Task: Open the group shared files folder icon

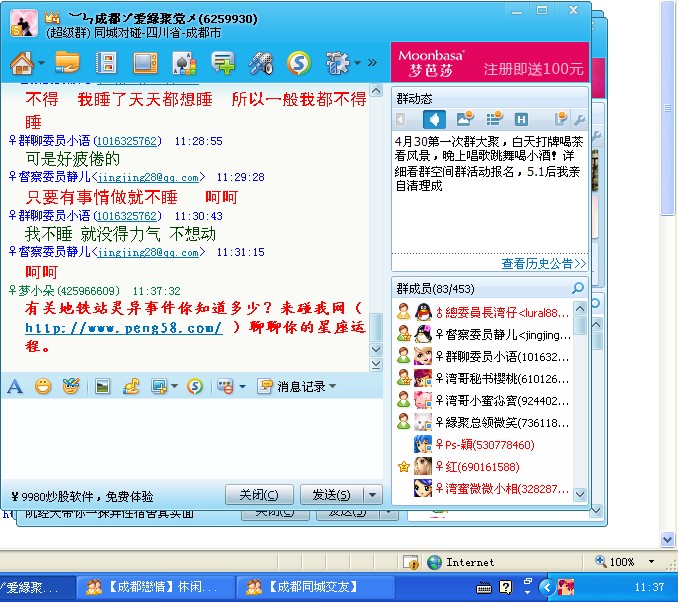Action: tap(67, 63)
